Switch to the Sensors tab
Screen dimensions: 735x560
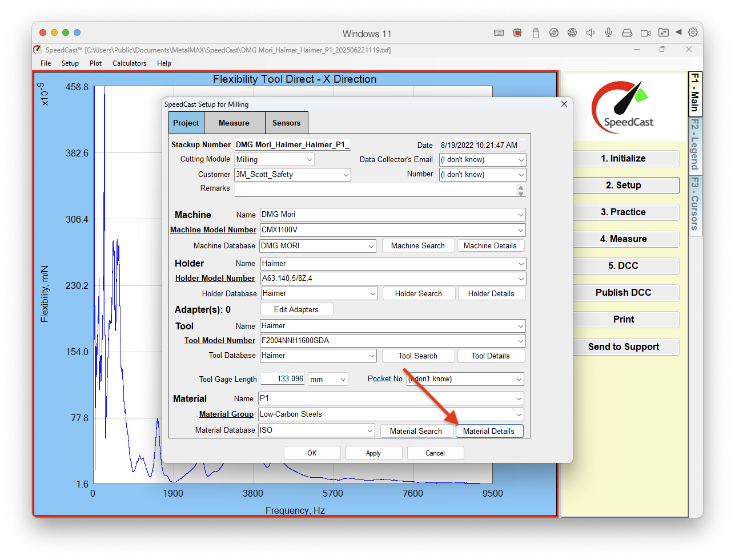tap(286, 123)
